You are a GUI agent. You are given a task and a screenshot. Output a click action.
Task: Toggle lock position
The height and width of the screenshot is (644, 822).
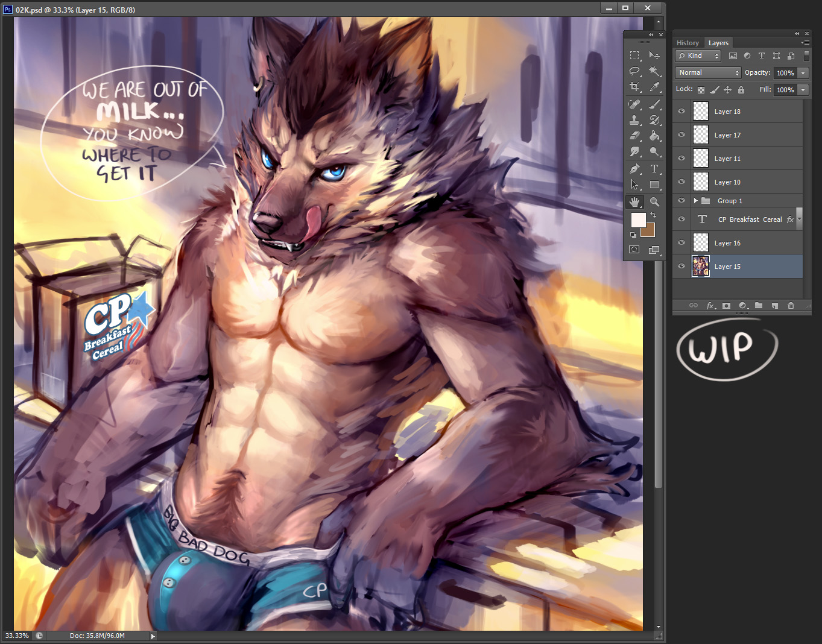click(x=728, y=90)
